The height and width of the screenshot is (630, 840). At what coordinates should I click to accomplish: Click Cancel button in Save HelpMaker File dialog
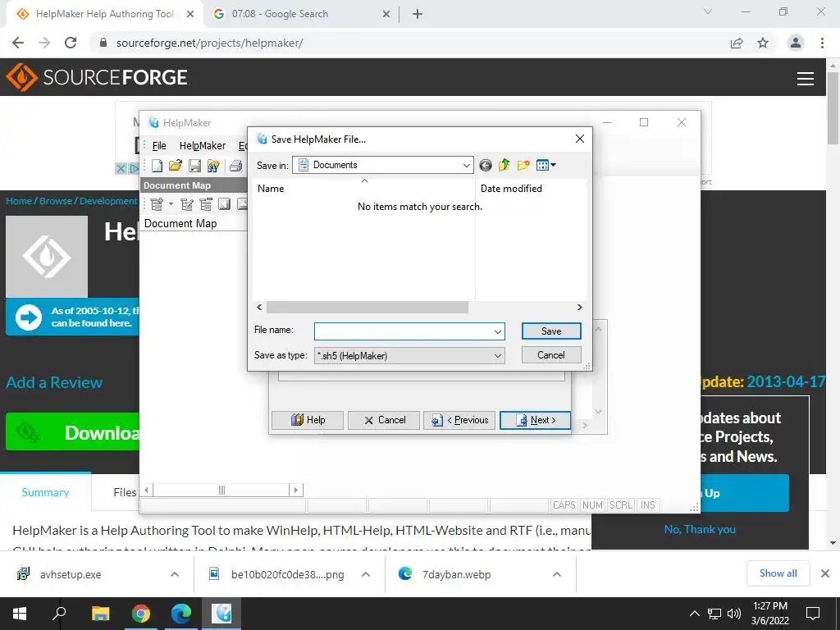(551, 354)
